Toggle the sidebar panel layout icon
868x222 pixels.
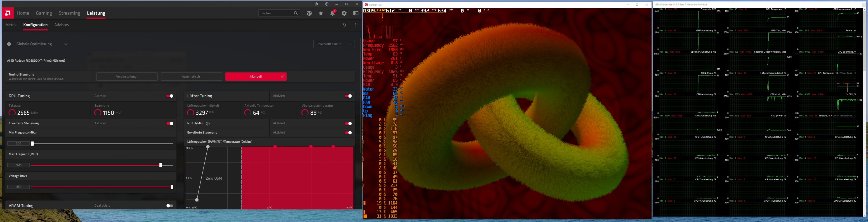click(x=356, y=13)
